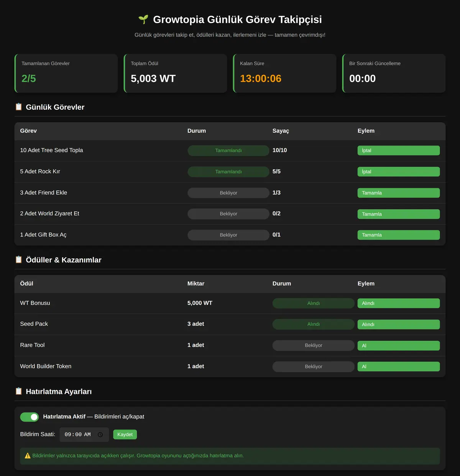The image size is (460, 476).
Task: Click the Kalan Süre countdown 13:00:06
Action: pos(261,79)
